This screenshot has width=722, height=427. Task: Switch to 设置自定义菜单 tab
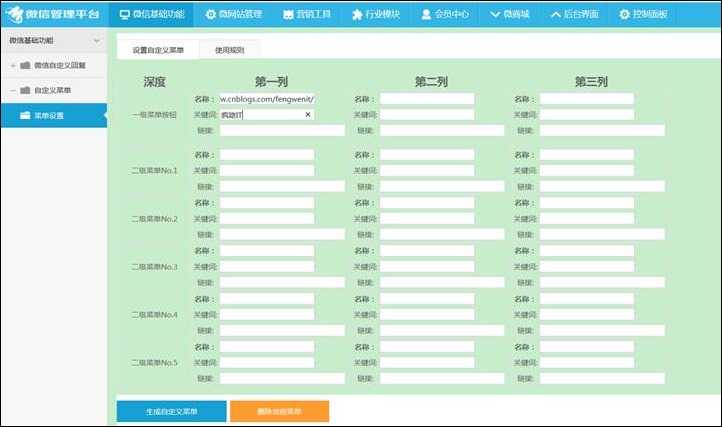click(158, 50)
